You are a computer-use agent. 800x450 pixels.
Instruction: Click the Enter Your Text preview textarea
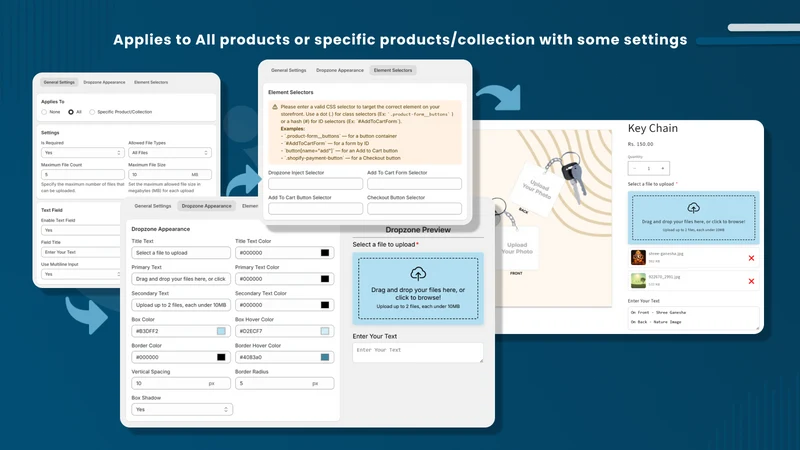pos(418,353)
